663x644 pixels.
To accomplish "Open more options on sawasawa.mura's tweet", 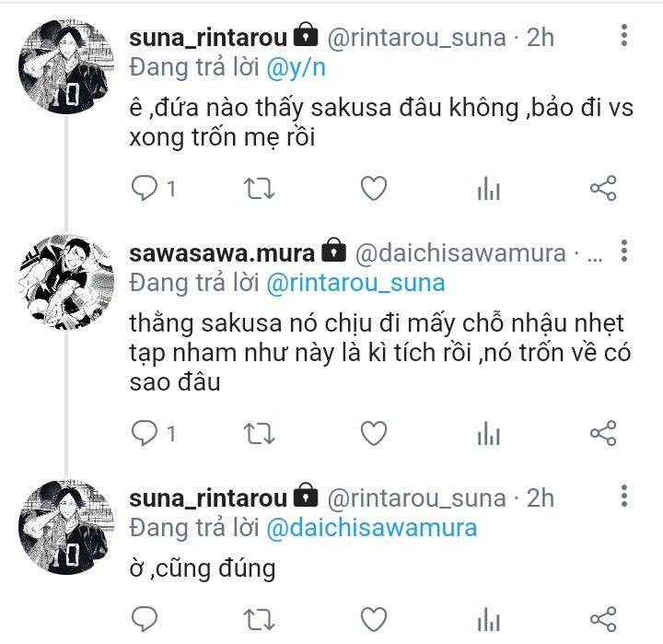I will pyautogui.click(x=624, y=252).
